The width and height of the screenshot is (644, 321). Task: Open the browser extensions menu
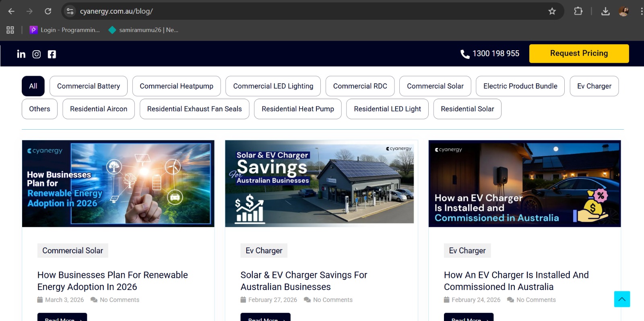pos(578,11)
